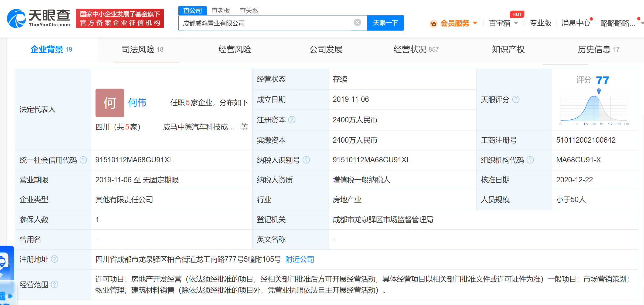Open the TianYanCha logo homepage
Image resolution: width=644 pixels, height=305 pixels.
tap(39, 18)
